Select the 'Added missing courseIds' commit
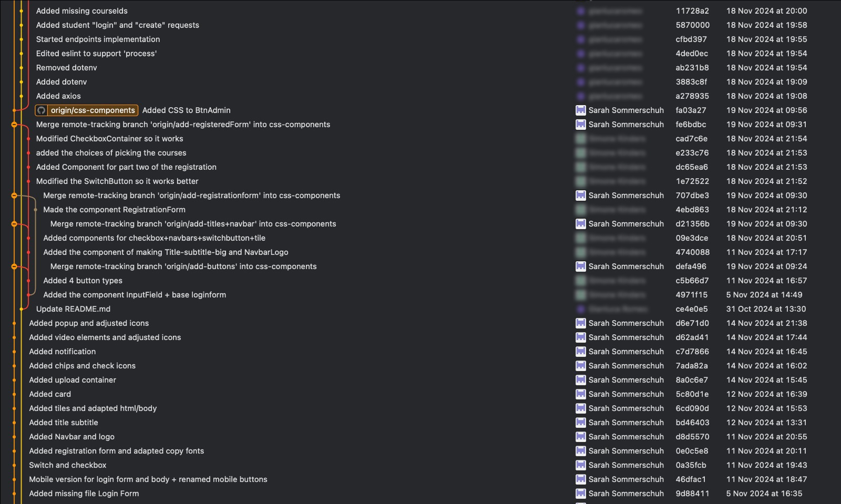 click(81, 11)
